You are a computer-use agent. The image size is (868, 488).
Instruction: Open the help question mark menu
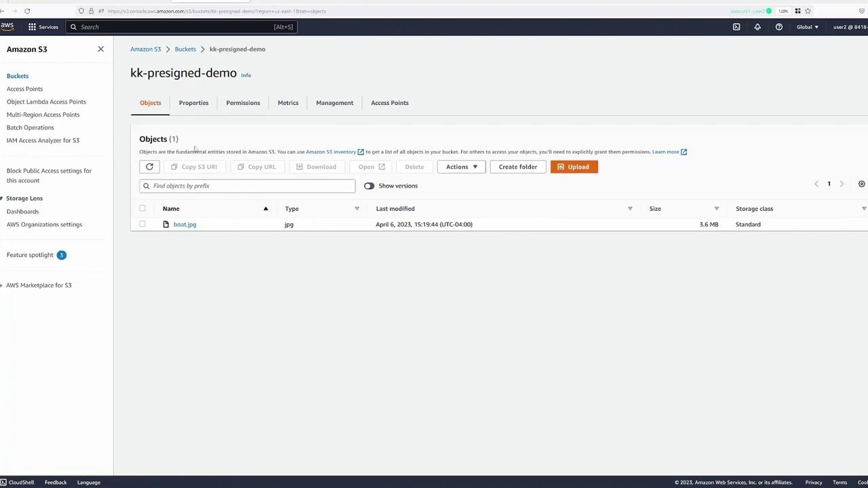[x=779, y=27]
